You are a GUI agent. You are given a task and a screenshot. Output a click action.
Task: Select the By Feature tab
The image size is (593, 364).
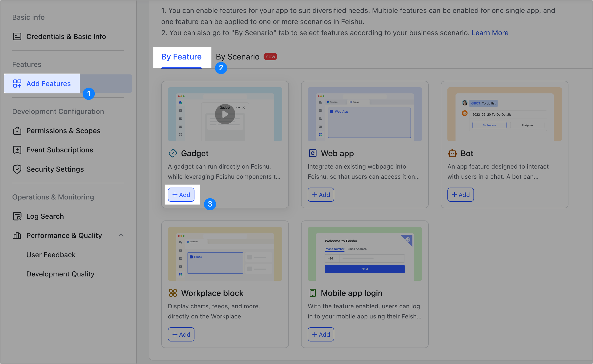pyautogui.click(x=182, y=57)
